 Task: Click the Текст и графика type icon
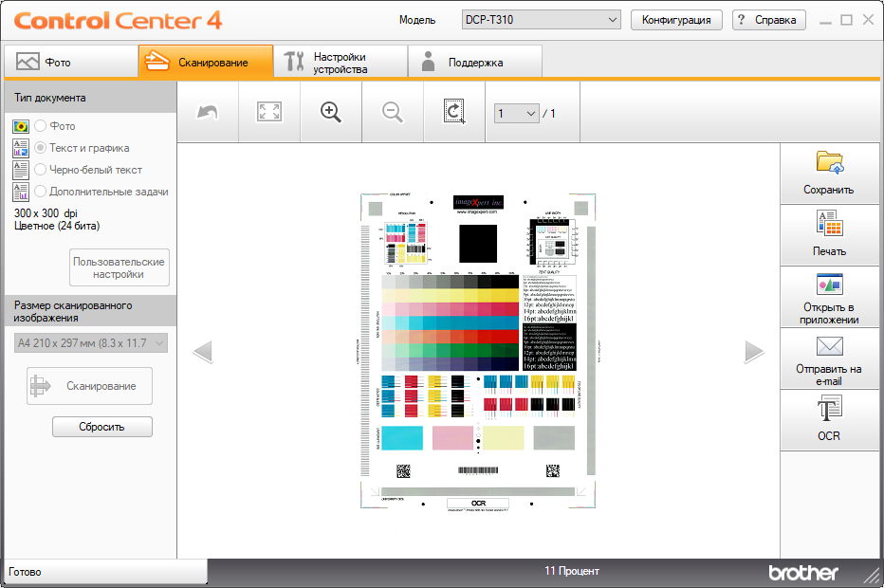click(x=21, y=148)
